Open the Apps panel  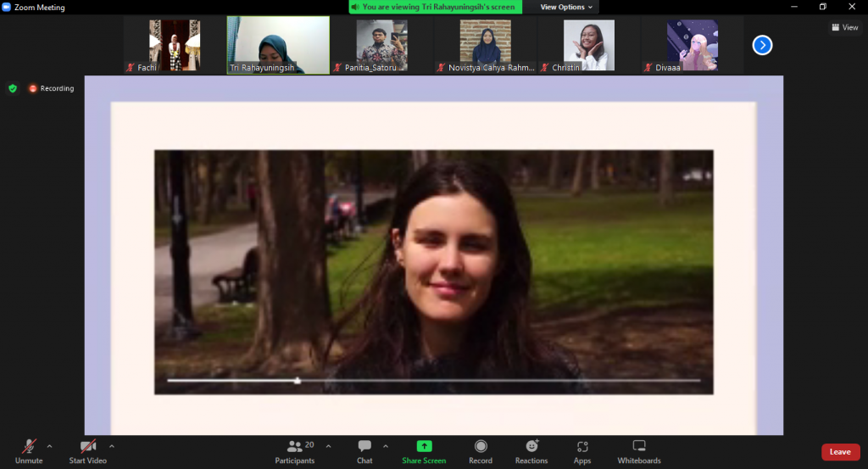click(x=582, y=450)
